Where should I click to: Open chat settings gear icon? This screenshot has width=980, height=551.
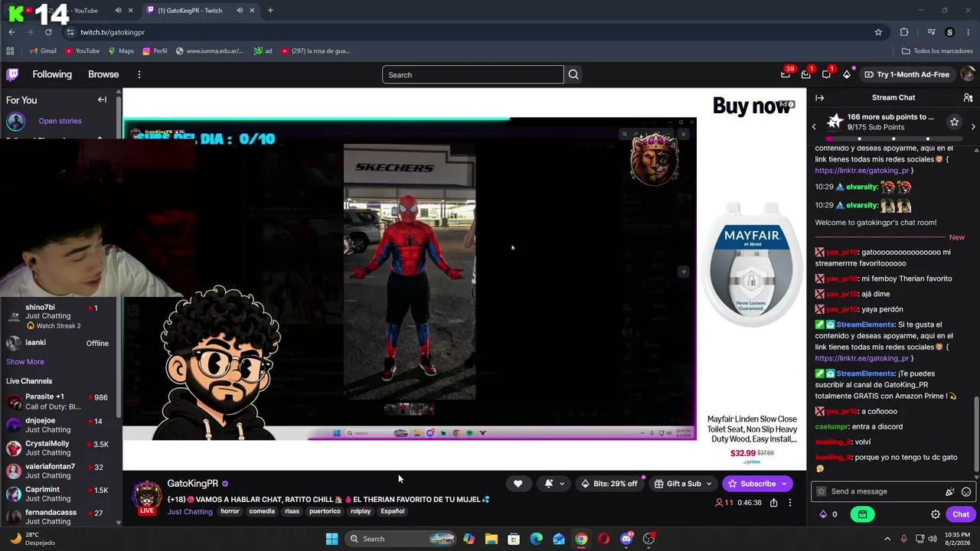pyautogui.click(x=936, y=515)
